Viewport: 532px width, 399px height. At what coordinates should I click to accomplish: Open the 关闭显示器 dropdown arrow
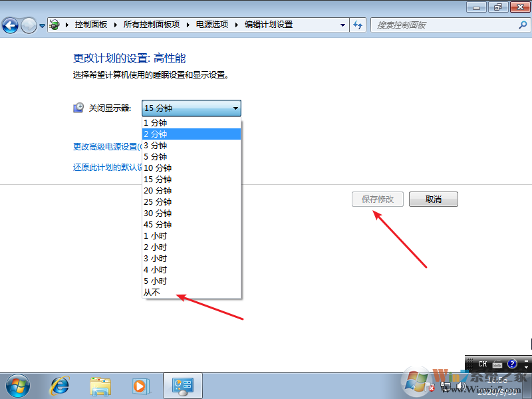click(235, 108)
